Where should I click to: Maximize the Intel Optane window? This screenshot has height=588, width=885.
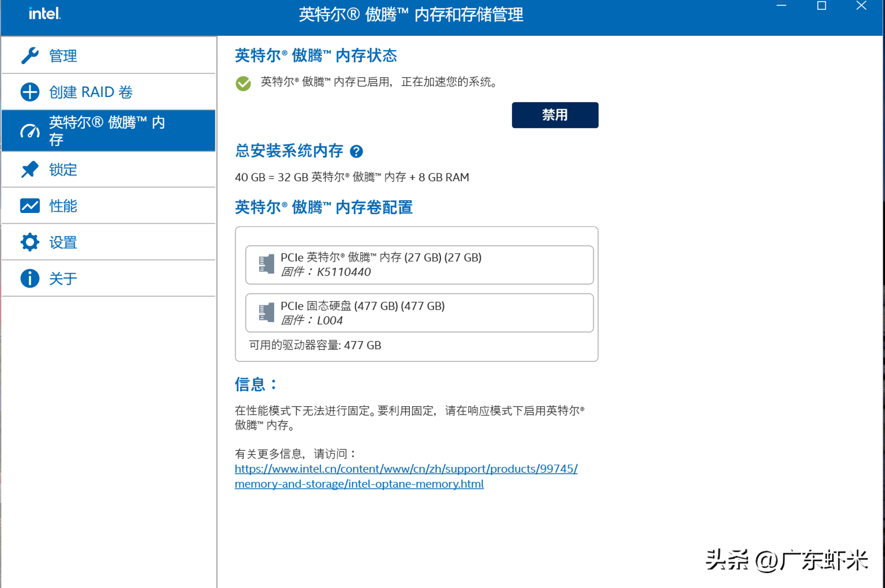pyautogui.click(x=822, y=6)
